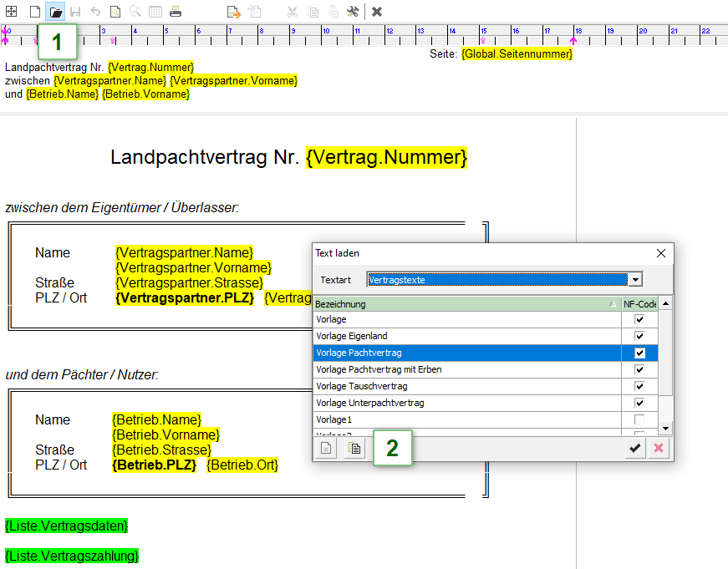Cancel dialog with the red X button

pyautogui.click(x=659, y=449)
